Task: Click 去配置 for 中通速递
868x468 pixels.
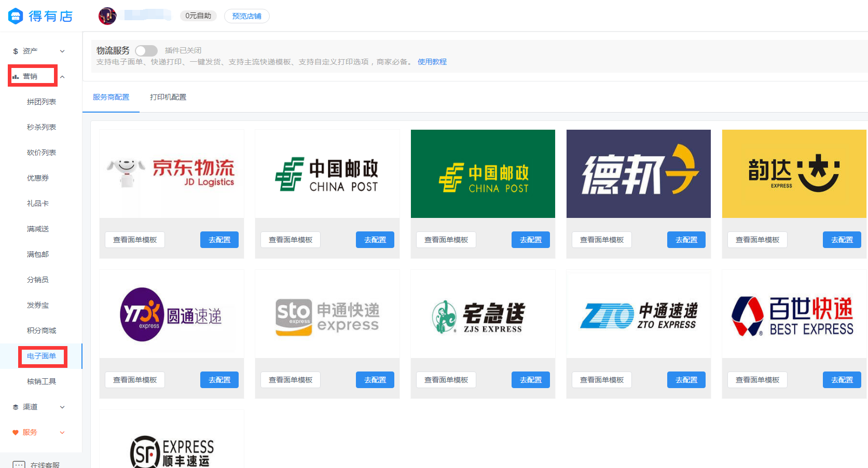Action: click(x=686, y=380)
